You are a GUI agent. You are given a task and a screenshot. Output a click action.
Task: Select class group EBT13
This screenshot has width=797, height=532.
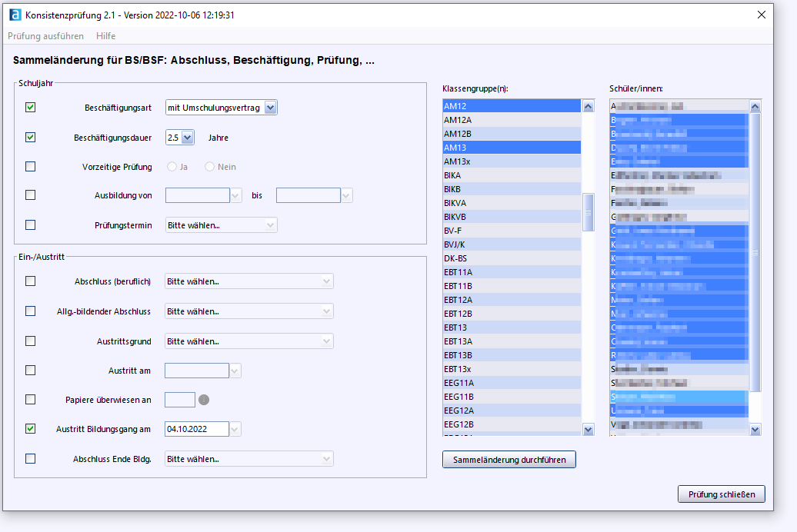pyautogui.click(x=512, y=328)
